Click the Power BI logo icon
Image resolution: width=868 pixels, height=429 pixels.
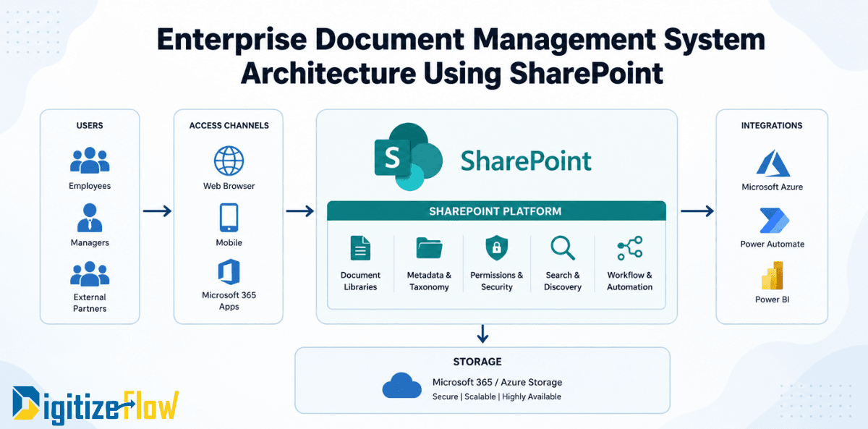[x=772, y=276]
